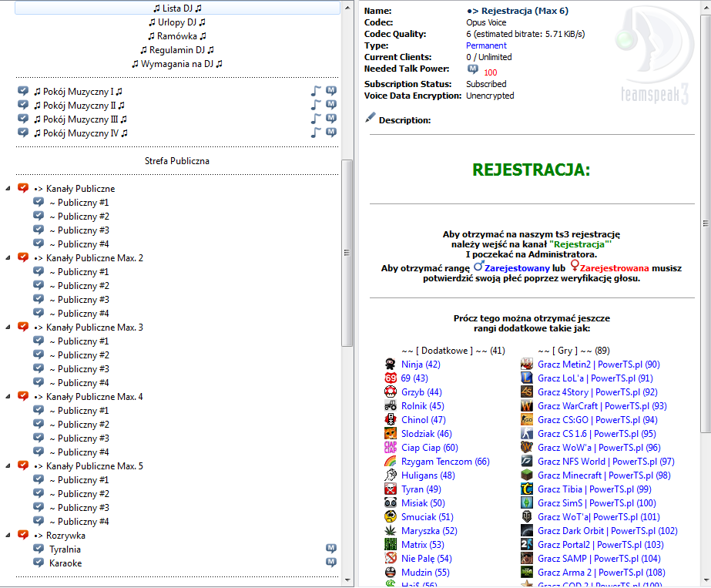Click the Needed Talk Power moderated icon

472,69
